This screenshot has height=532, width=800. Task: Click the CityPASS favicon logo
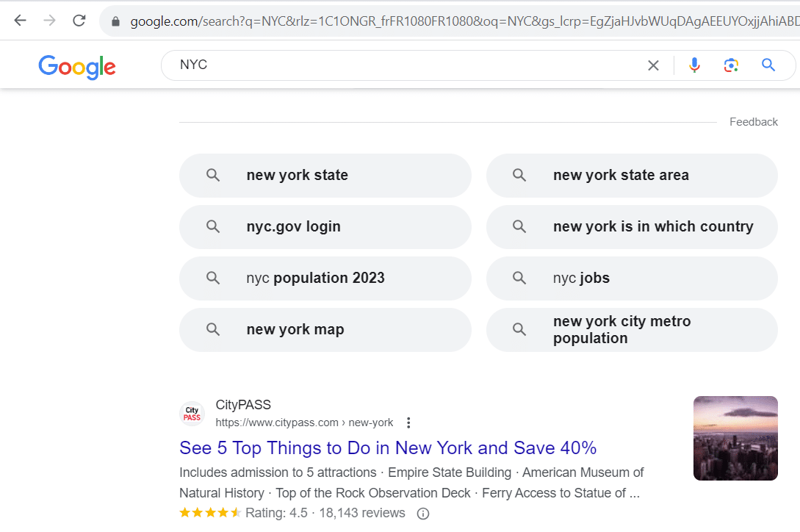[192, 414]
